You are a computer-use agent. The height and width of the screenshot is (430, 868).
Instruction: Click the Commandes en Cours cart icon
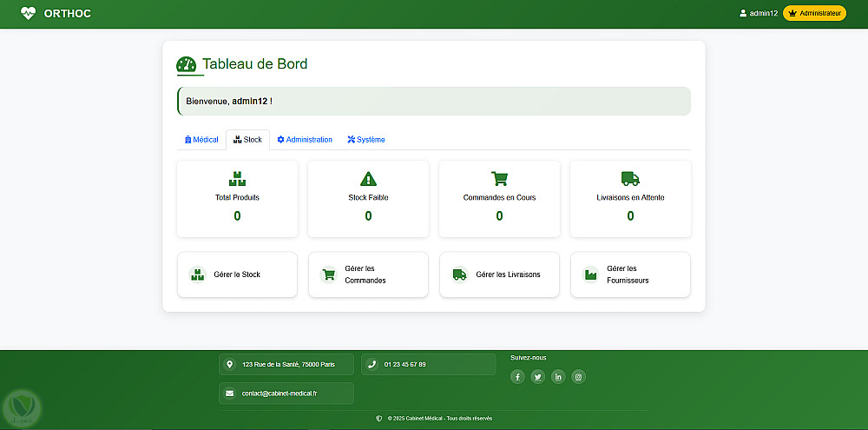[x=499, y=178]
